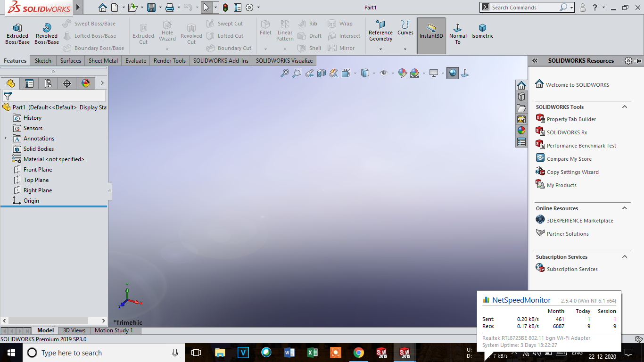Open the Design Library icon in task pane
Viewport: 644px width, 362px height.
coord(521,97)
